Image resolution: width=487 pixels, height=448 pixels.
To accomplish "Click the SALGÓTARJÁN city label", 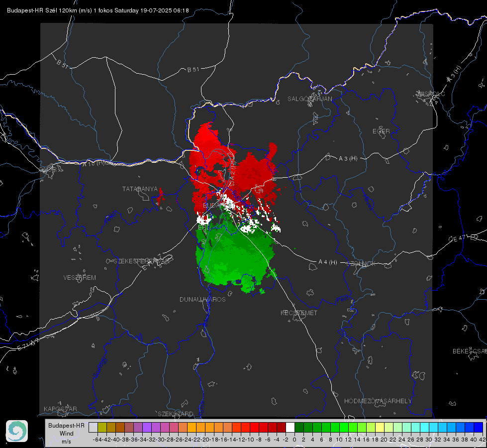I will (309, 99).
